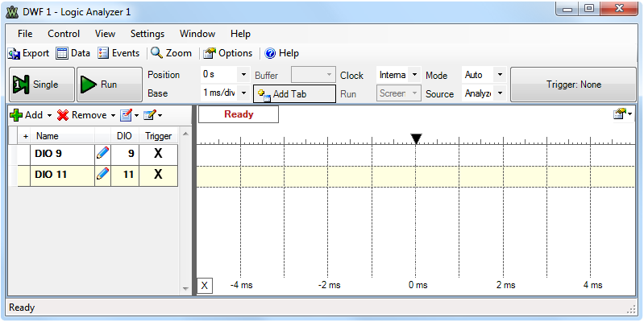Click the Add Tab button

pyautogui.click(x=294, y=94)
